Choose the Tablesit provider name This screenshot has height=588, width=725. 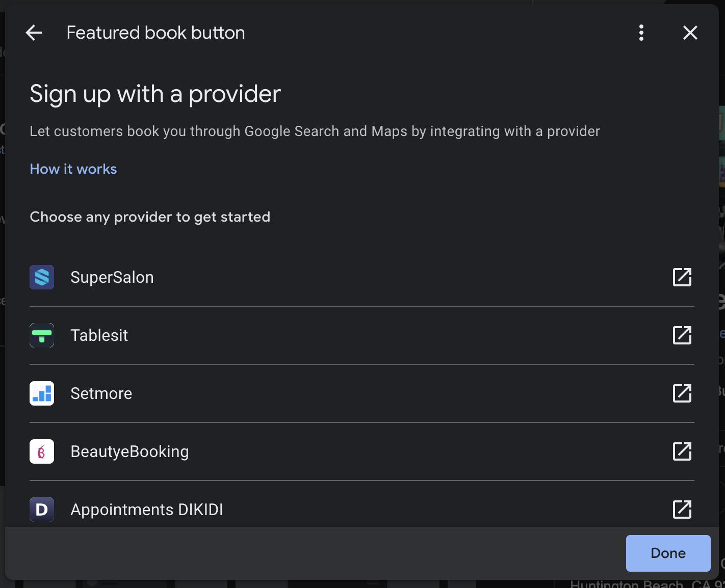click(x=99, y=335)
